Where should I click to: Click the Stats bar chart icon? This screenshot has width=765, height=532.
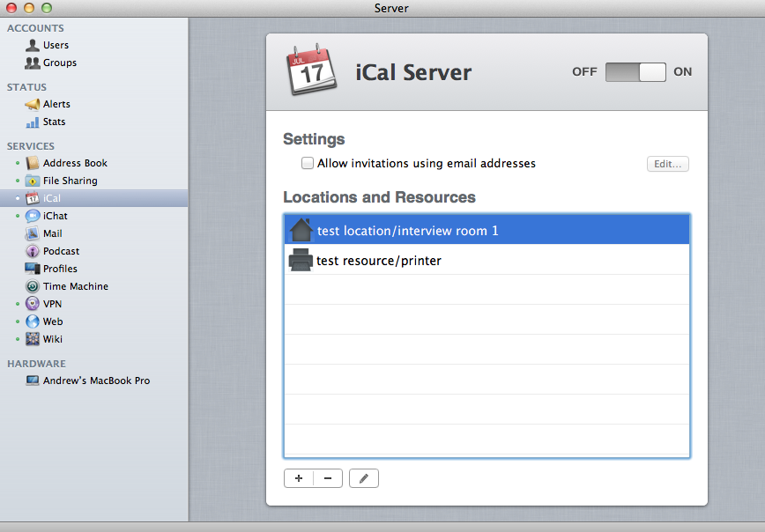[x=33, y=122]
